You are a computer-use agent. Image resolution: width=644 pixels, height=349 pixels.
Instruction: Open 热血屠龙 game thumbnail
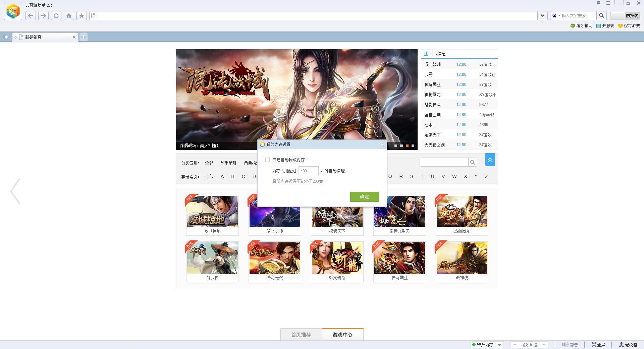click(462, 212)
